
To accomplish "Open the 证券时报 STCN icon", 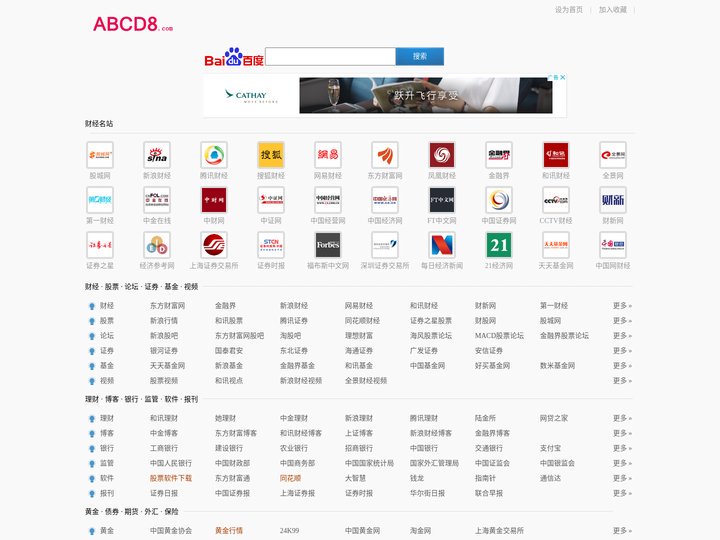I will (x=271, y=245).
